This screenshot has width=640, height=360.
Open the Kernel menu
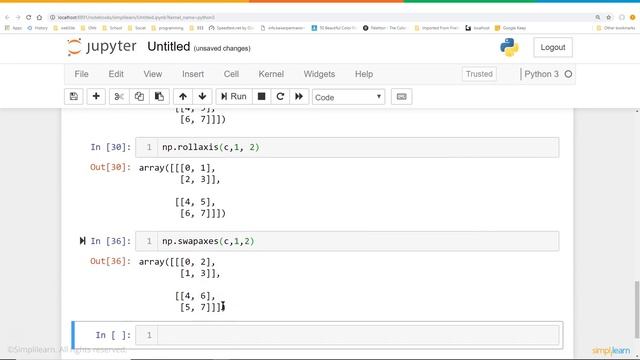point(271,74)
